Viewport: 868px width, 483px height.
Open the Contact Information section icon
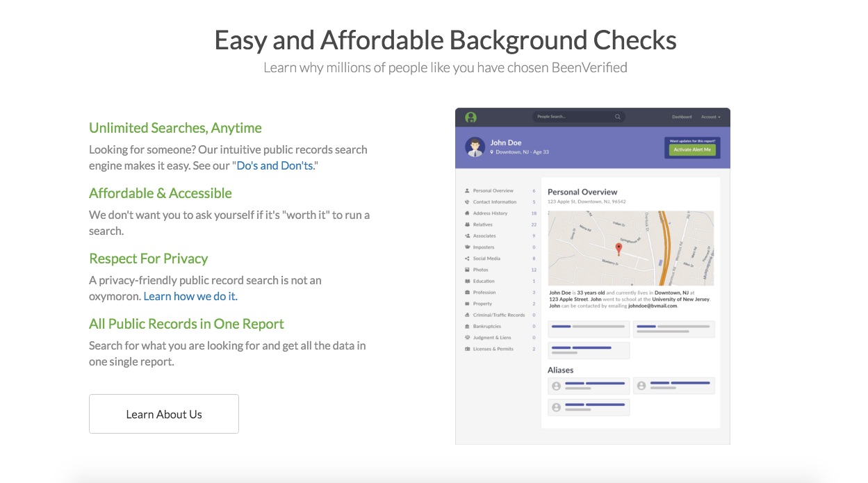(466, 202)
